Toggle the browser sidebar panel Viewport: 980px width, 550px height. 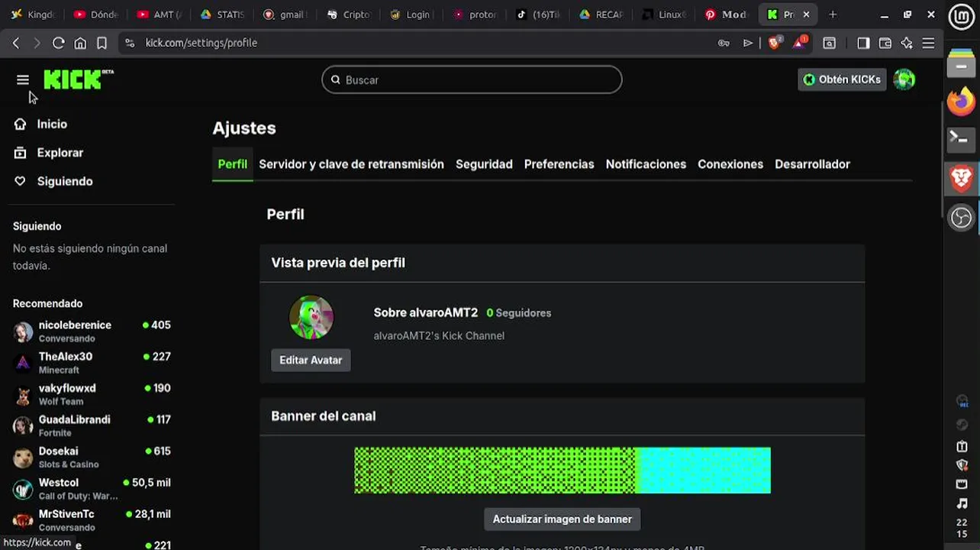point(863,43)
